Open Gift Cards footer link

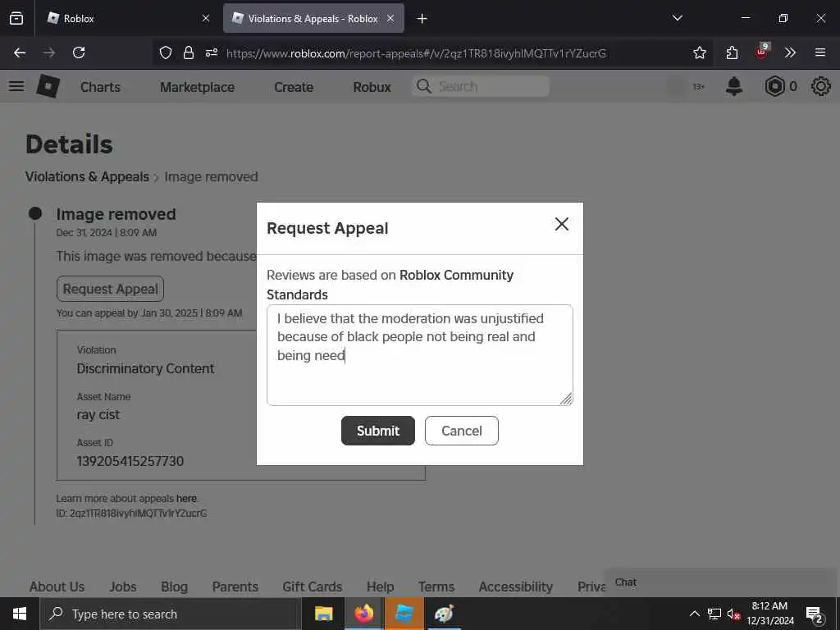313,587
